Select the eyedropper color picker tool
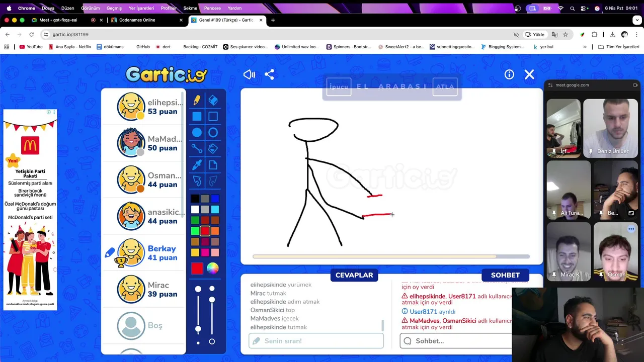 click(x=197, y=164)
